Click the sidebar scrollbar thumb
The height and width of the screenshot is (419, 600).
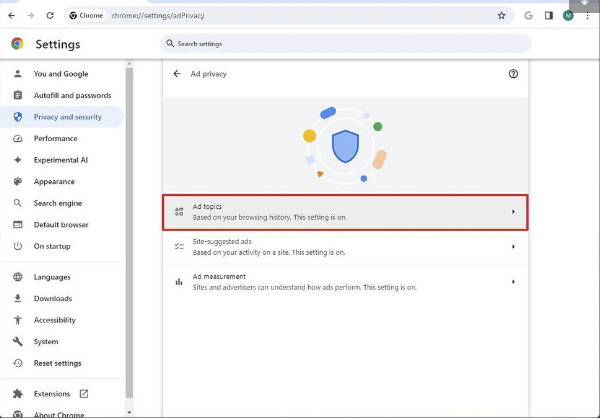(x=129, y=233)
